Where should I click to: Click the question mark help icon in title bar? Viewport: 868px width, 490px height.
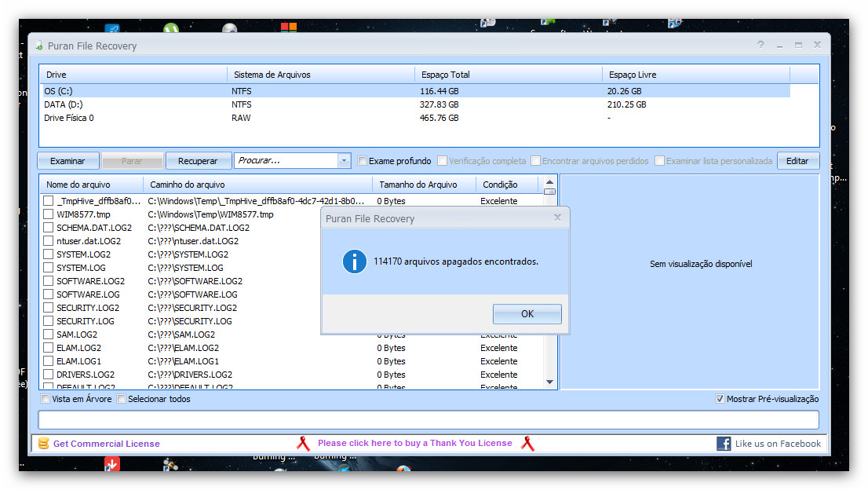[x=760, y=46]
